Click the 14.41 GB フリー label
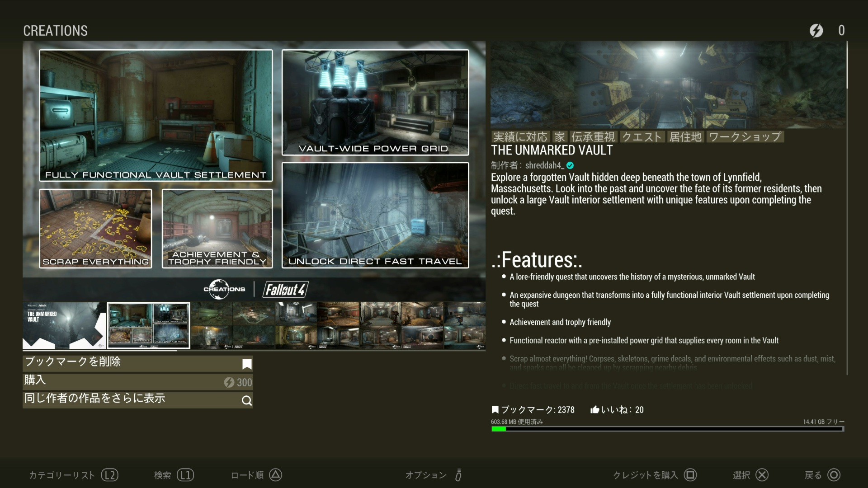868x488 pixels. coord(823,422)
